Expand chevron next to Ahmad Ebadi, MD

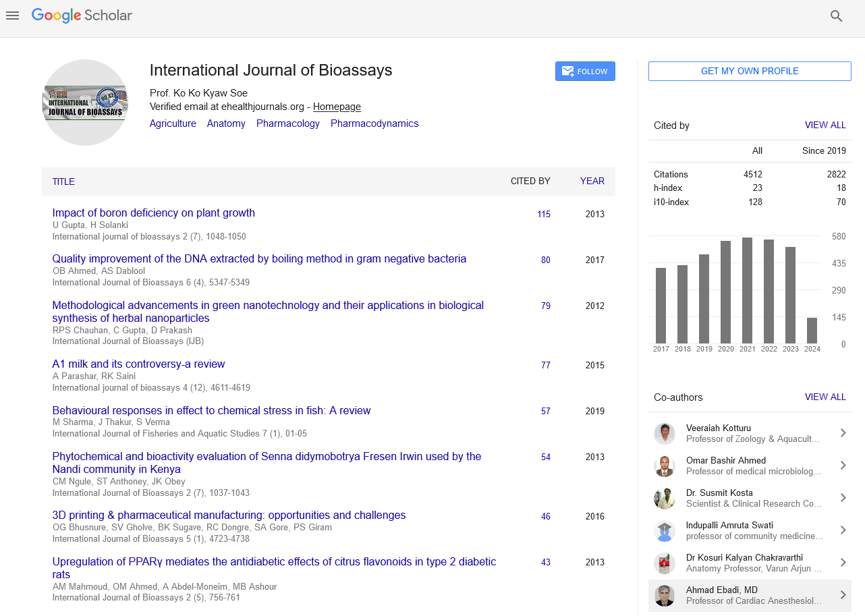point(843,595)
